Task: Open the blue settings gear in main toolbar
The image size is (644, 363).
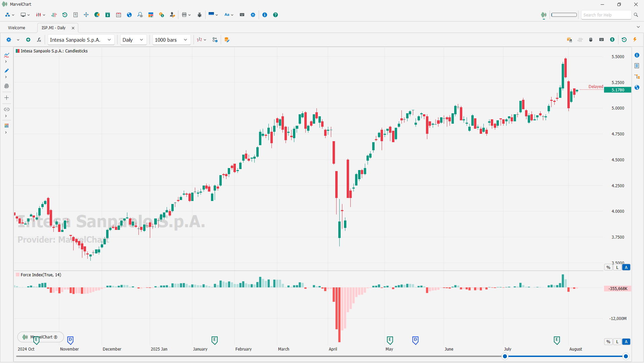Action: click(253, 15)
